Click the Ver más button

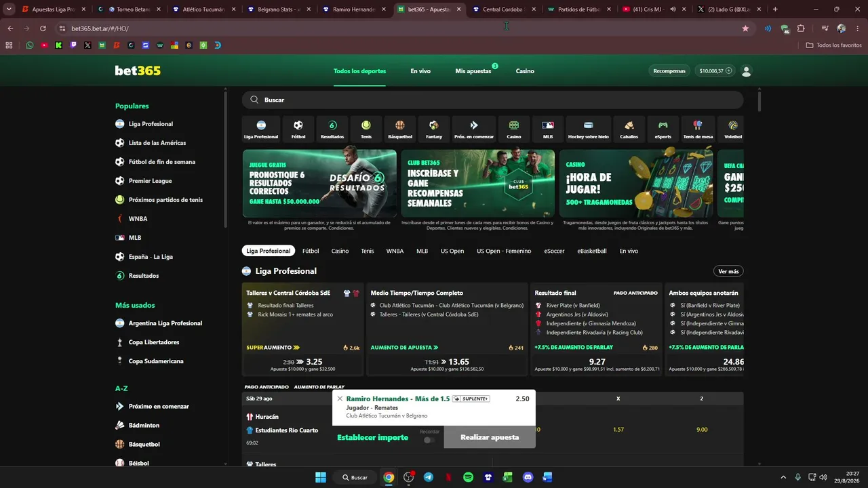[728, 271]
